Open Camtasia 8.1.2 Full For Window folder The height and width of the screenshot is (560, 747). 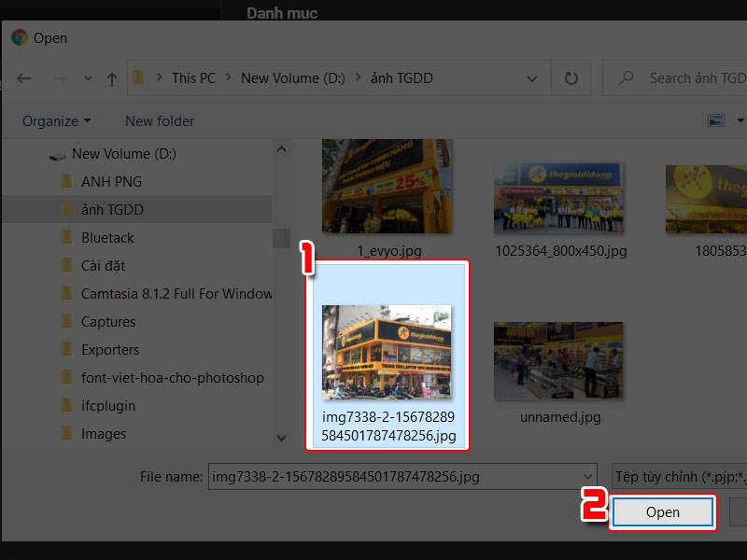pyautogui.click(x=176, y=294)
